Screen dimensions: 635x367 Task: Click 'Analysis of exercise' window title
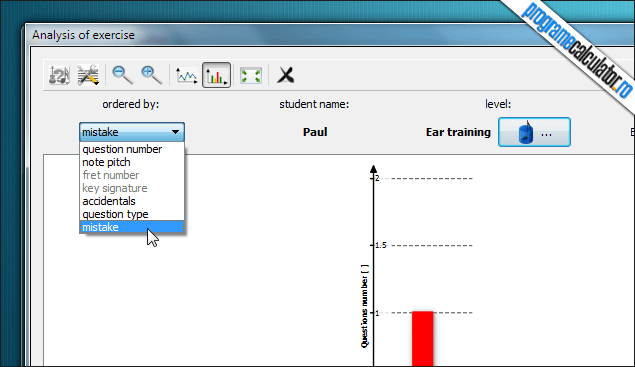click(x=83, y=35)
